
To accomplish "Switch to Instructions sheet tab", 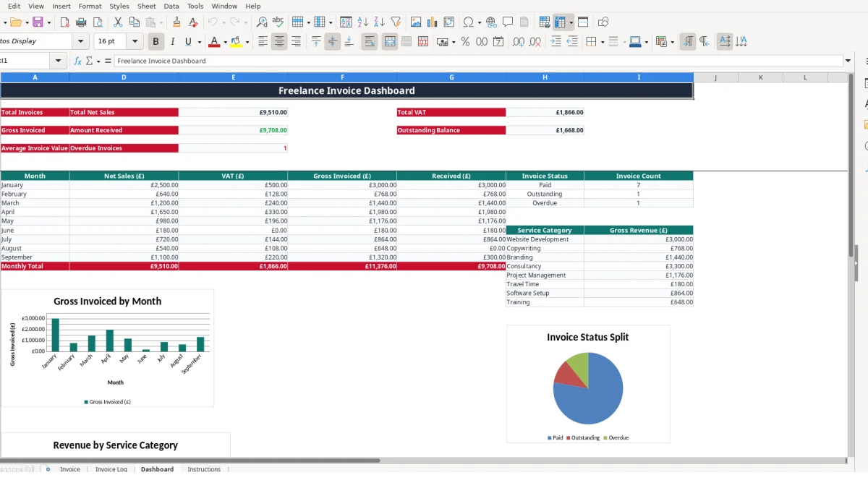I will (x=204, y=469).
